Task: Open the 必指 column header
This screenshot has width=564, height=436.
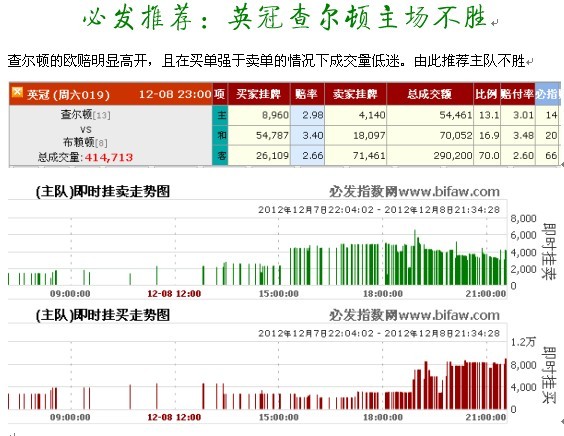Action: click(547, 94)
